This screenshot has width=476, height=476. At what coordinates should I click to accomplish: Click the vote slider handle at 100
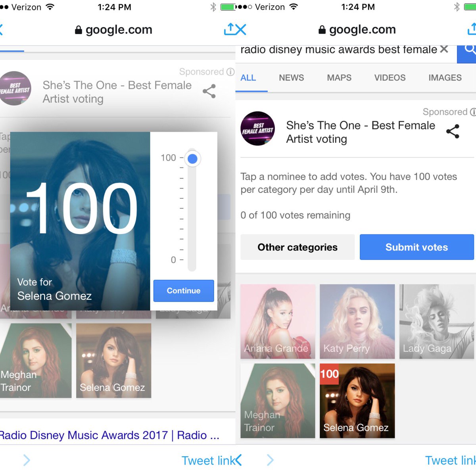pos(192,159)
